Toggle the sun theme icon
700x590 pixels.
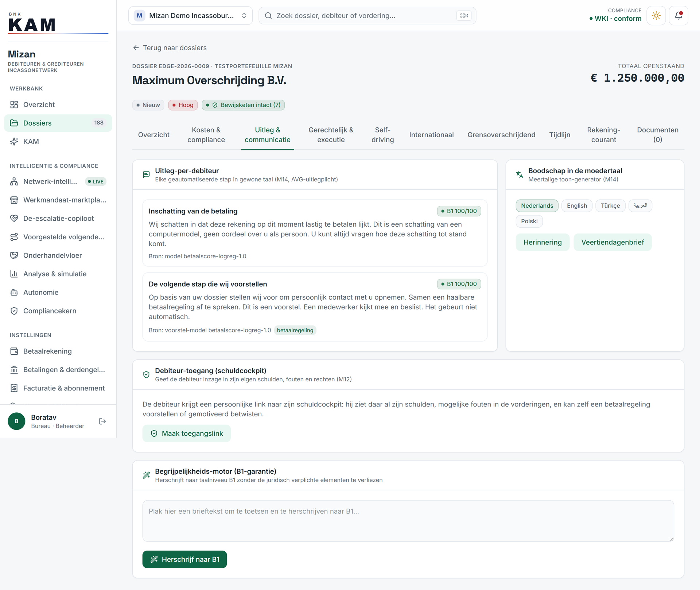coord(656,16)
